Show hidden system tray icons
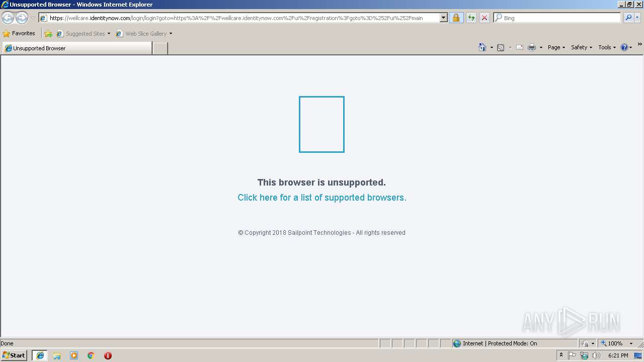This screenshot has height=362, width=644. click(561, 355)
